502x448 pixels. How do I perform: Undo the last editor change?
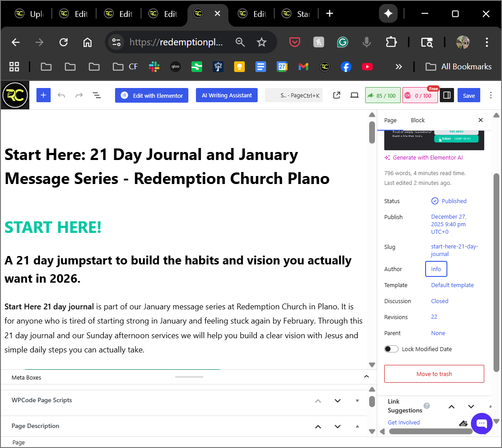tap(61, 95)
